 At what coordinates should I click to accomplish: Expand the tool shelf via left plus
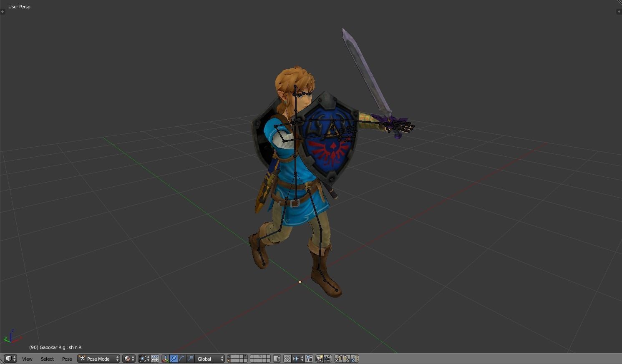[3, 12]
